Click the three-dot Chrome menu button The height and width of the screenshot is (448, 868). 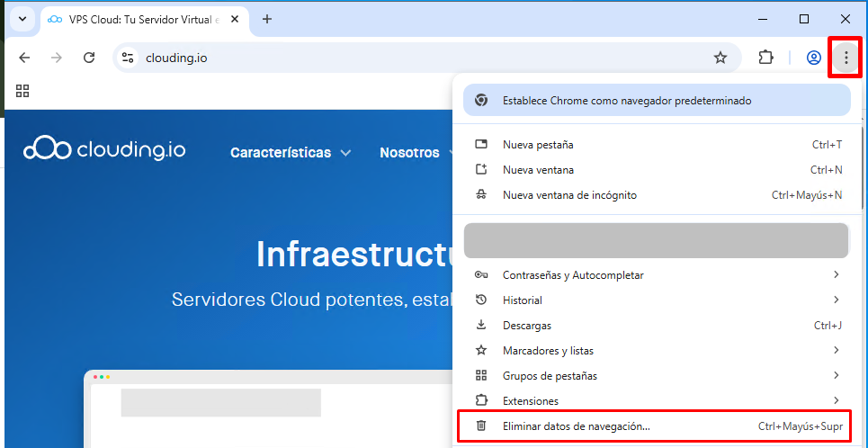pyautogui.click(x=846, y=58)
